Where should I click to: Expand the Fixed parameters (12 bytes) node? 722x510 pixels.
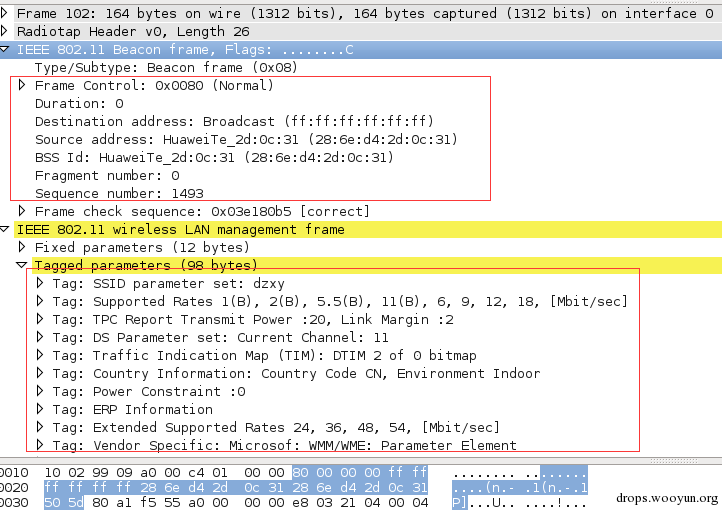click(22, 247)
